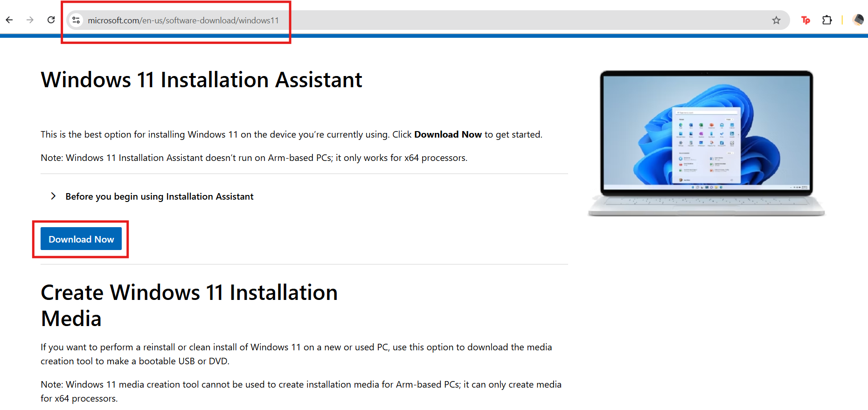Click the Create Windows 11 Installation Media heading
Screen dimensions: 868x410
coord(189,306)
